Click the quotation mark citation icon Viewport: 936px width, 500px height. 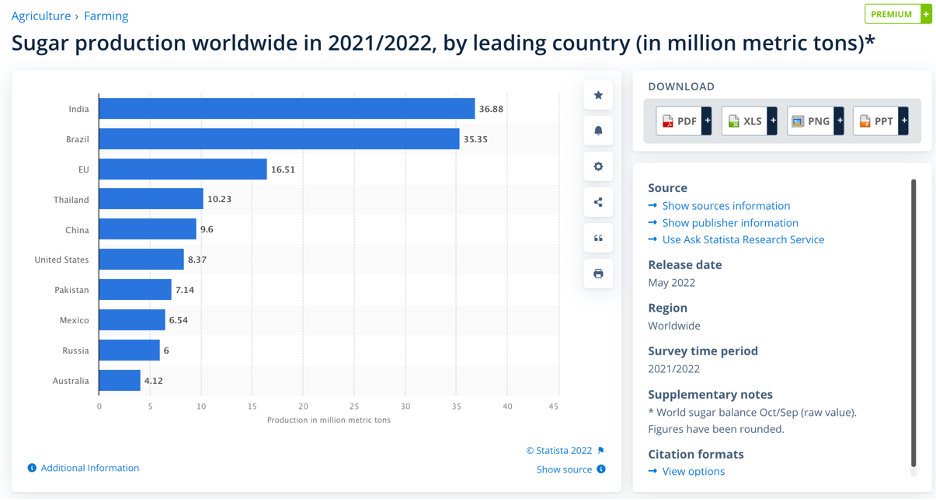point(598,238)
